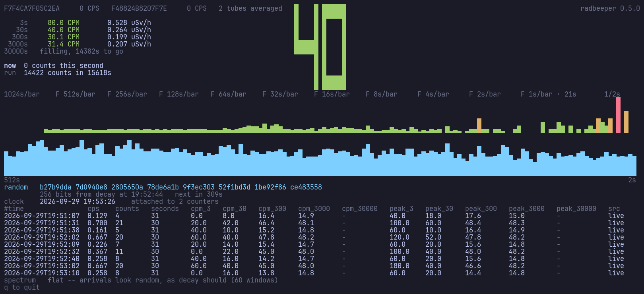Click the large green 40 display
This screenshot has width=644, height=294.
pos(320,47)
